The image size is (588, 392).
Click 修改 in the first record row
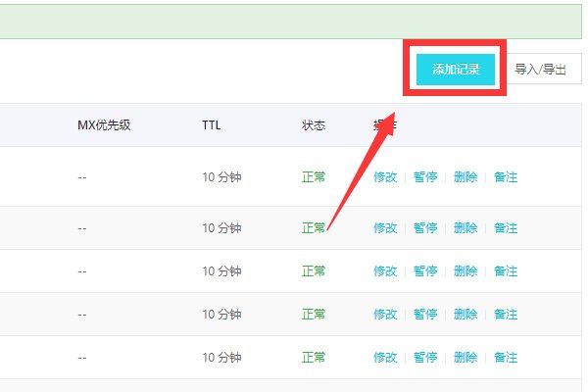(x=385, y=177)
